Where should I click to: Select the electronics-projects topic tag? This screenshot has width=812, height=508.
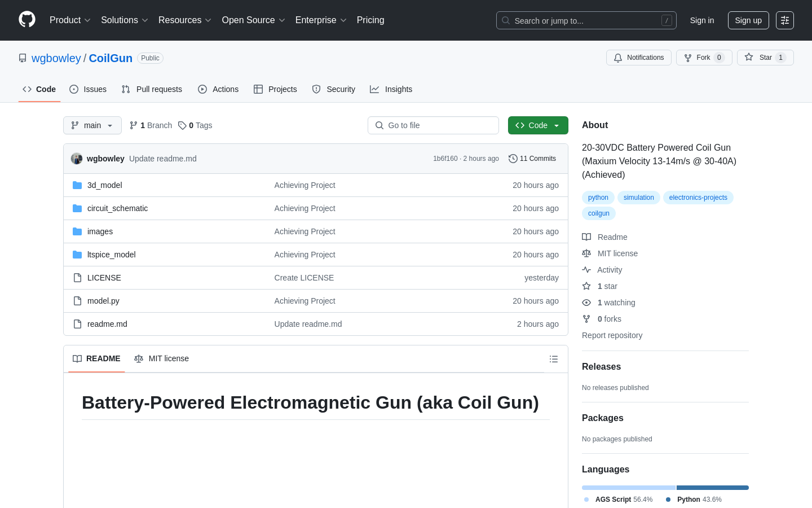pyautogui.click(x=698, y=198)
